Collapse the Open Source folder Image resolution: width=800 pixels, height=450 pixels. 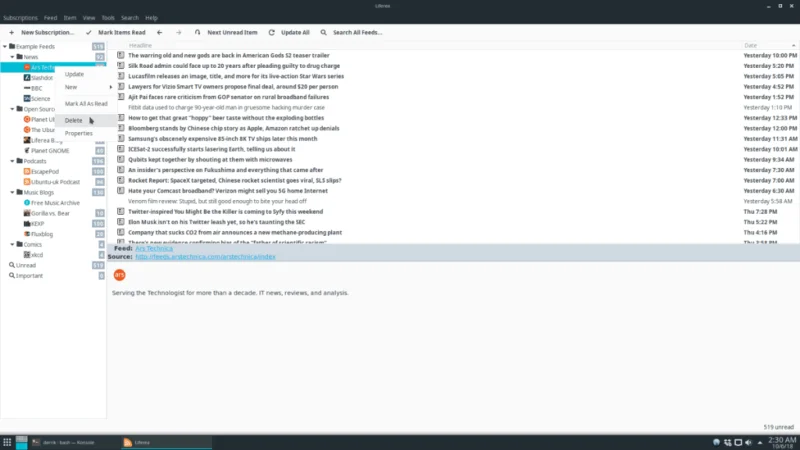12,109
